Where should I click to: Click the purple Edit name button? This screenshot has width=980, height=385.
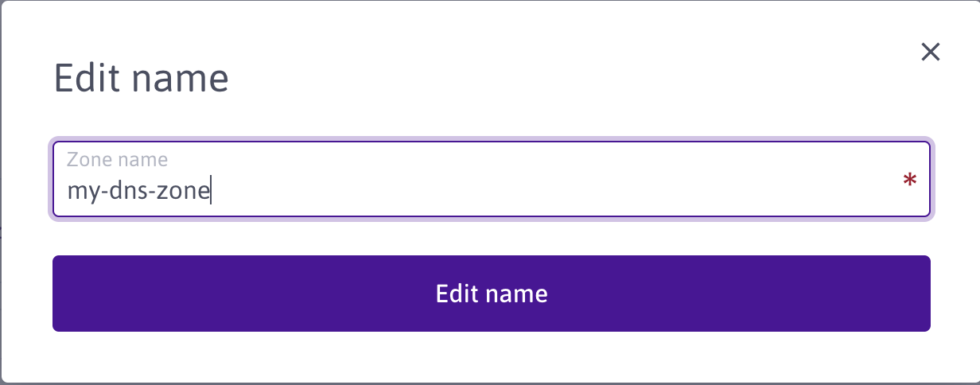[491, 294]
